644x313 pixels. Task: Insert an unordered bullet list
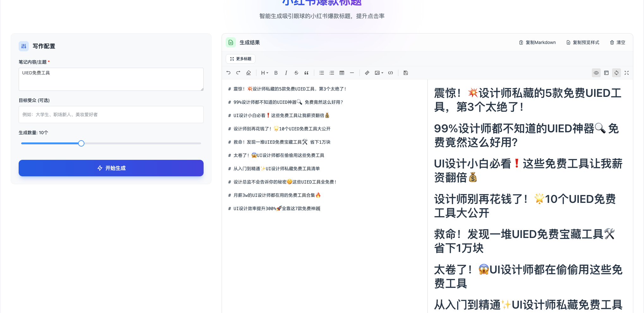click(x=322, y=73)
